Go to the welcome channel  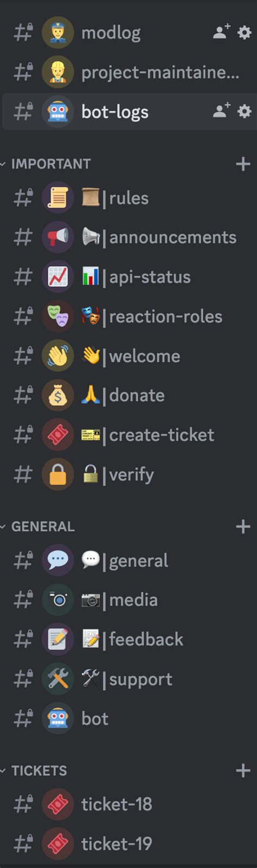[128, 356]
